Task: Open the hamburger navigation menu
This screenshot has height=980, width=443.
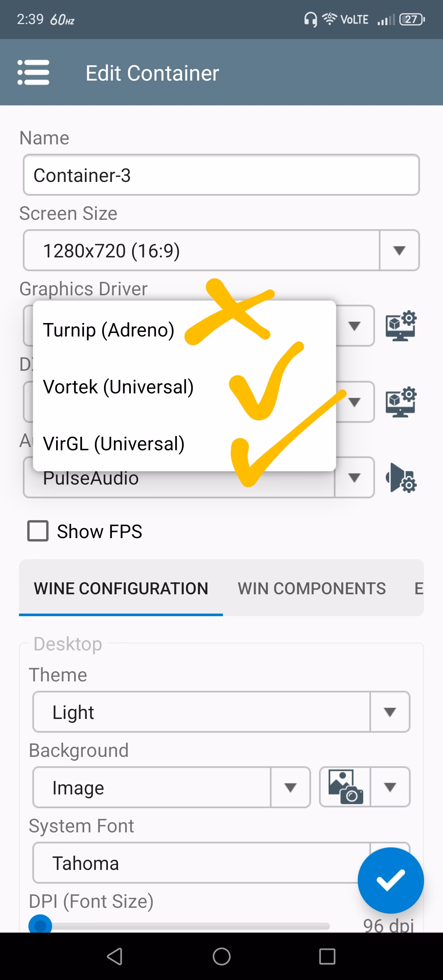Action: 34,72
